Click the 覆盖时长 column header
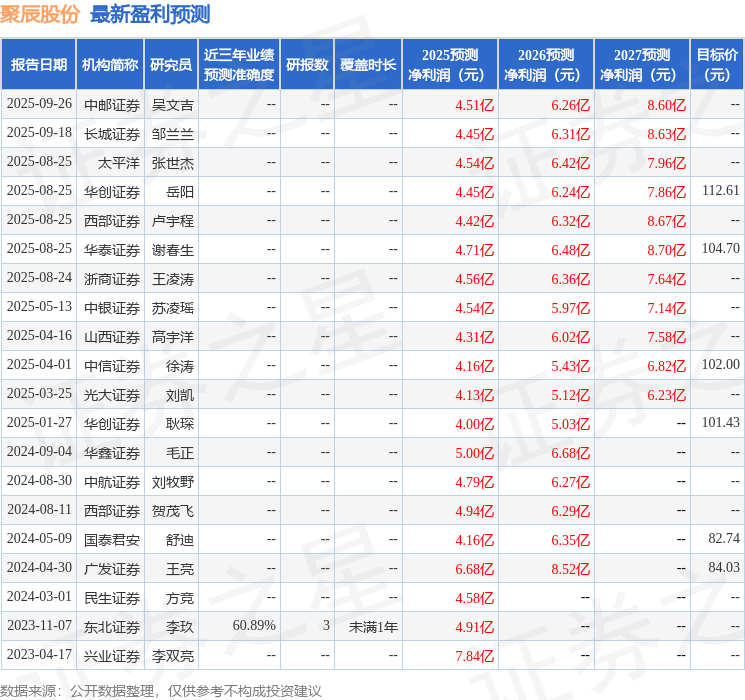 [367, 65]
